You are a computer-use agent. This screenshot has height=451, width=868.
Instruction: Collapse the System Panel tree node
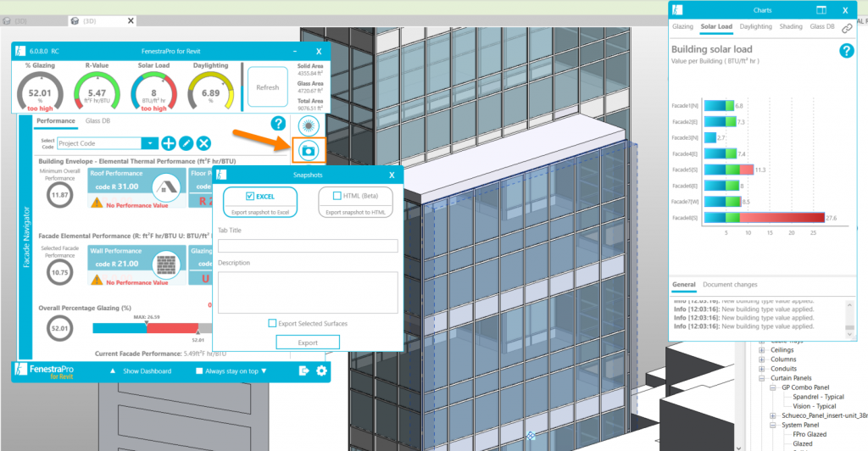(x=773, y=425)
